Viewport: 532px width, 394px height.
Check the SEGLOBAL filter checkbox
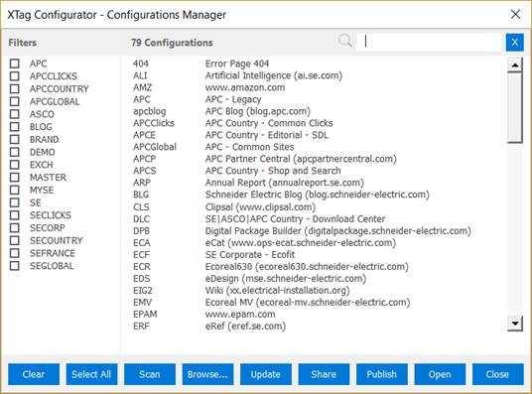tap(15, 266)
